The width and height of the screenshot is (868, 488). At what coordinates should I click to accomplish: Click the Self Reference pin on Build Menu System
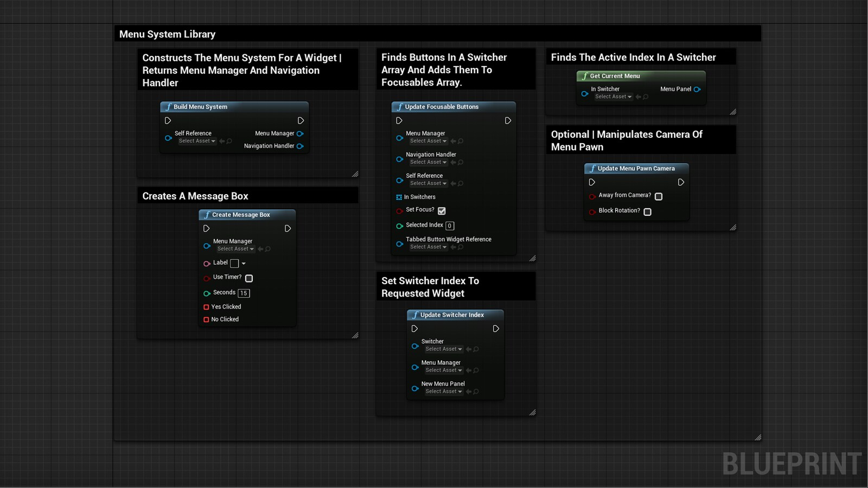(x=168, y=138)
